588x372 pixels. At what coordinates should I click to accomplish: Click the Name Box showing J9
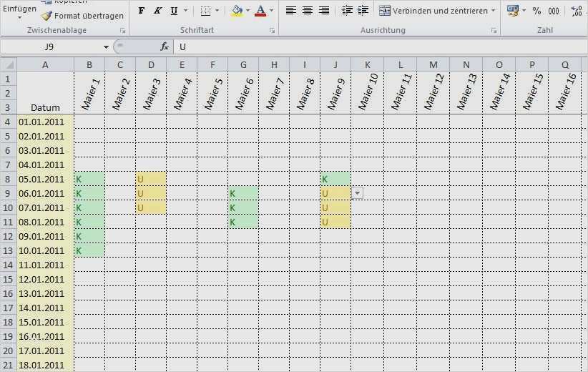coord(51,47)
